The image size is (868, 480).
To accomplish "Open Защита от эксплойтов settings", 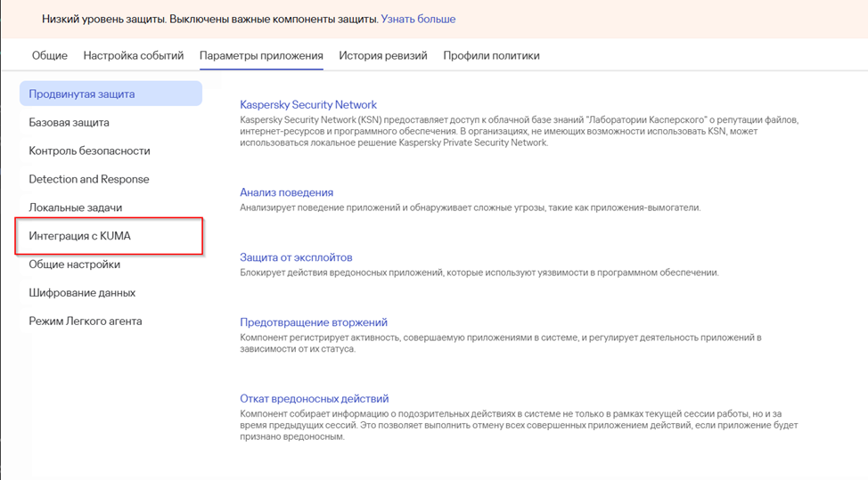I will [x=296, y=257].
